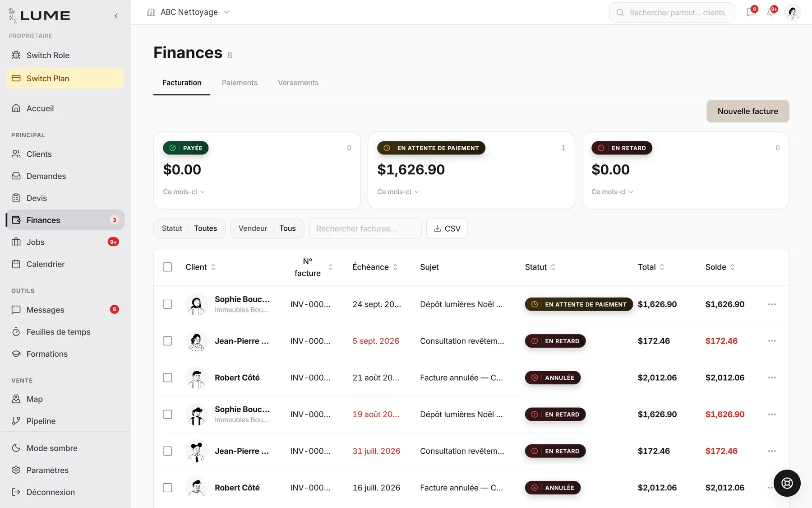The height and width of the screenshot is (508, 812).
Task: Switch to the Versements tab
Action: (298, 83)
